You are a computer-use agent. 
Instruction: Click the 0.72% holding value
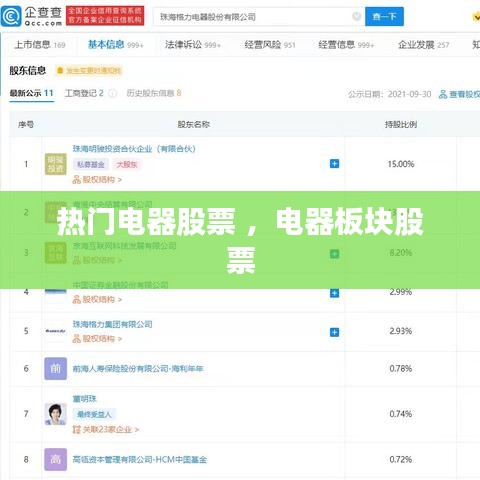point(401,460)
